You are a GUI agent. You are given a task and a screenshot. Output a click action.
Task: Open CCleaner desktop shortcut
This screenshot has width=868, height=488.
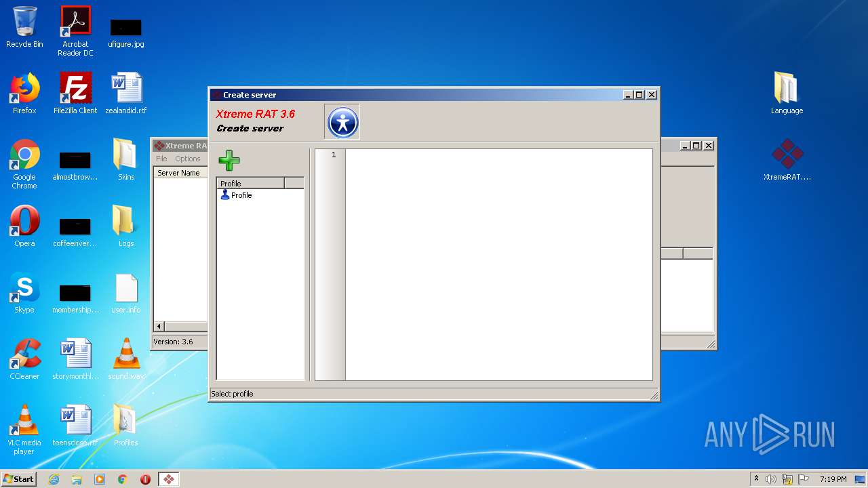24,359
